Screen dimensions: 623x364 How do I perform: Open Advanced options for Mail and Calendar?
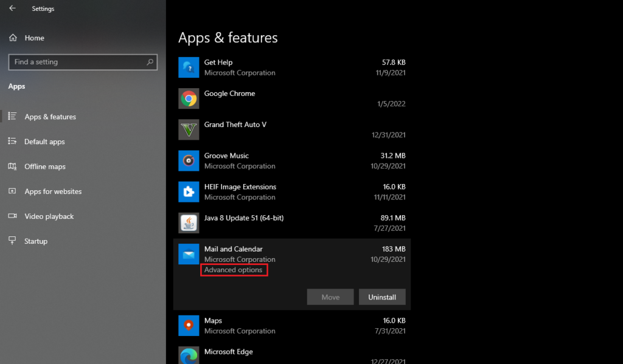233,270
